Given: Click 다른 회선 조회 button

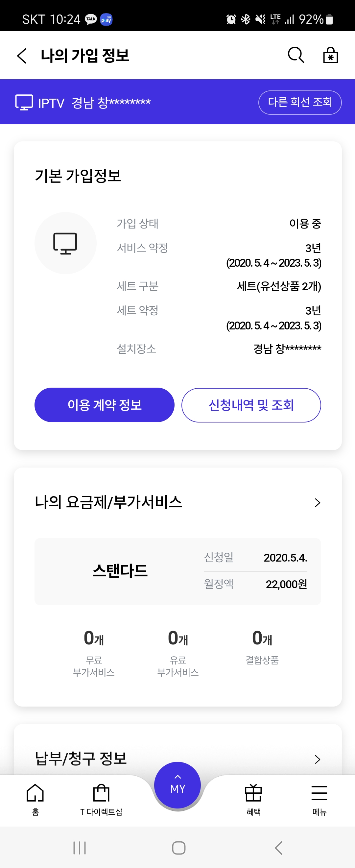Looking at the screenshot, I should [x=300, y=103].
